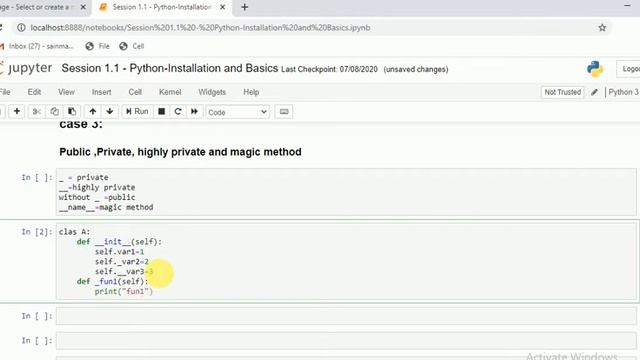Click the Not Trusted button
Viewport: 640px width, 360px height.
pyautogui.click(x=562, y=92)
